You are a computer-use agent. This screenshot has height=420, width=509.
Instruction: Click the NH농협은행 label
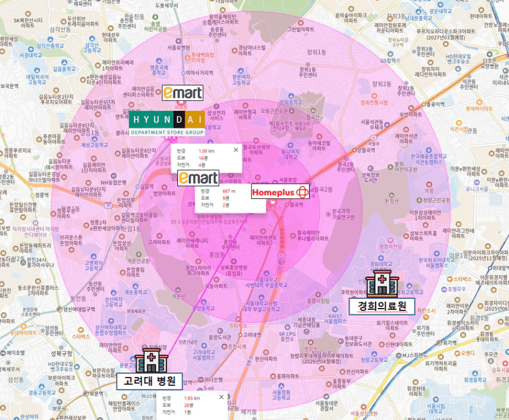click(114, 183)
